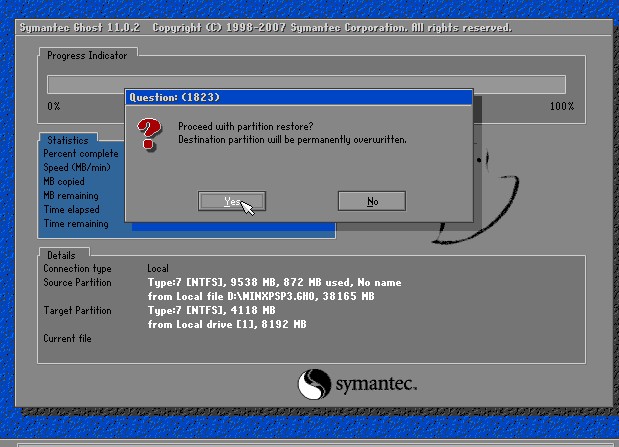619x447 pixels.
Task: Click the 'Current file' label
Action: point(68,338)
